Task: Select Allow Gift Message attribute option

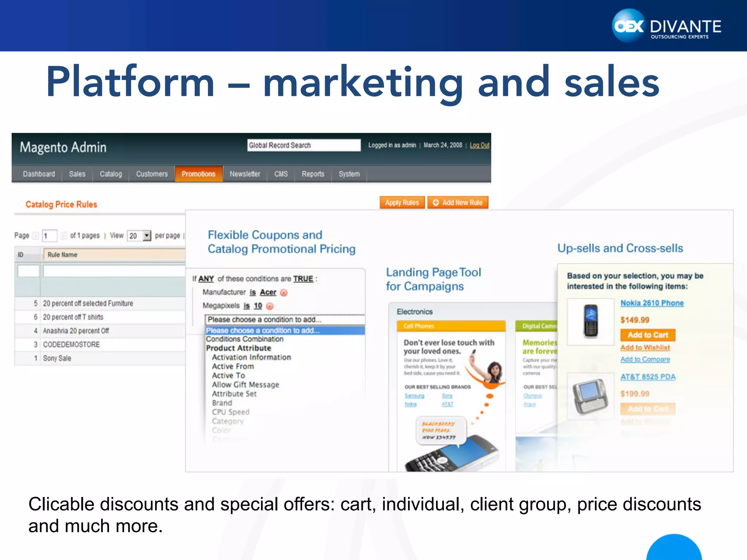Action: [x=245, y=385]
